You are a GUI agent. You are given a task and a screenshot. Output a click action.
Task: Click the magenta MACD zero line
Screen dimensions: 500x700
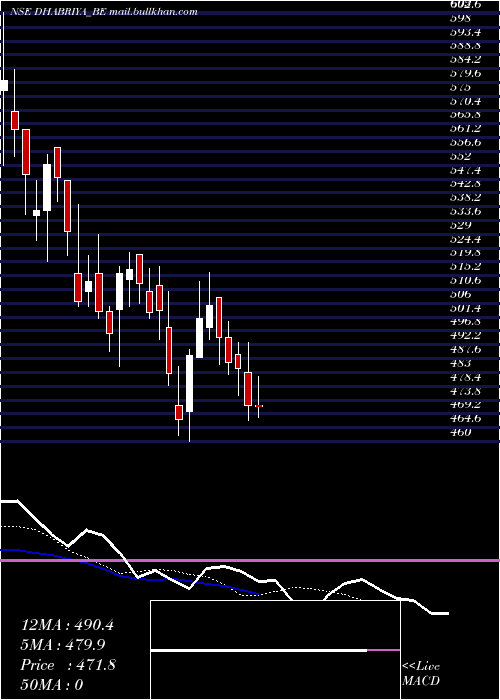click(x=250, y=560)
